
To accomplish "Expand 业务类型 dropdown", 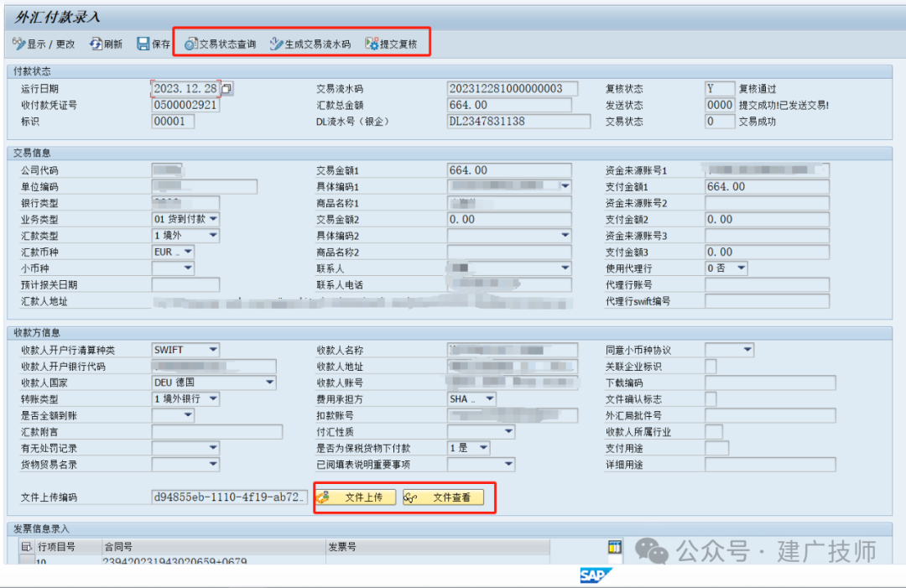I will tap(213, 219).
